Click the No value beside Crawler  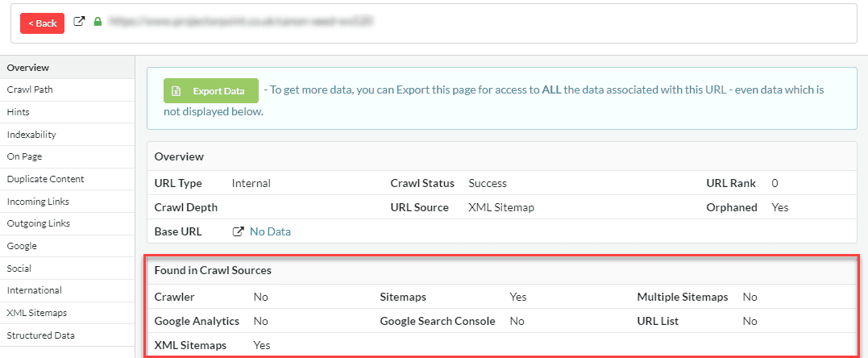point(261,297)
